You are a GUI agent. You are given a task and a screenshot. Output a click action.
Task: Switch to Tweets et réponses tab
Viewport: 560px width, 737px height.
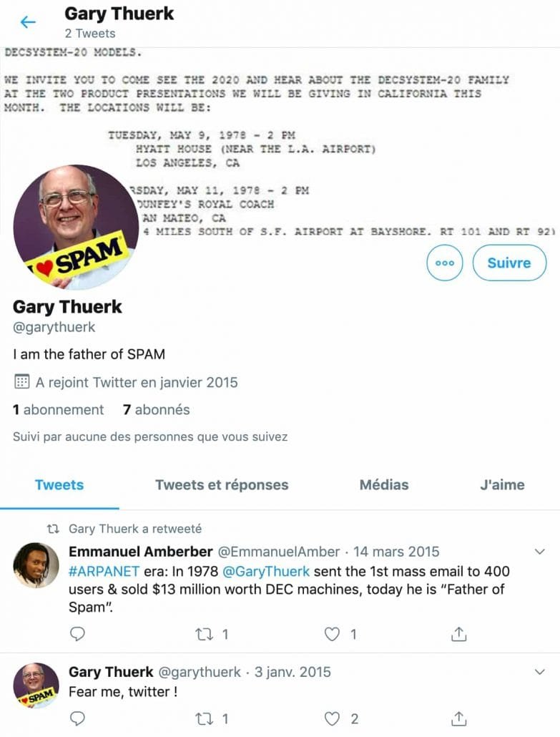[222, 484]
